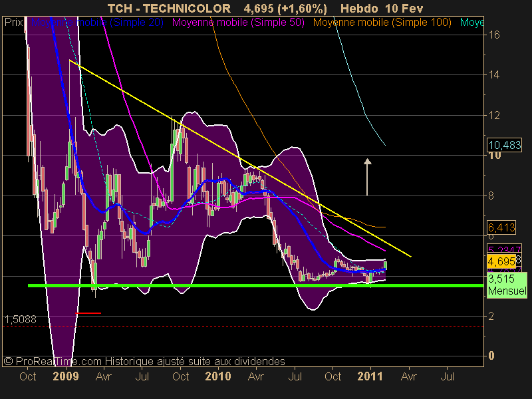The image size is (532, 399).
Task: Click the price axis value 2
Action: [491, 317]
